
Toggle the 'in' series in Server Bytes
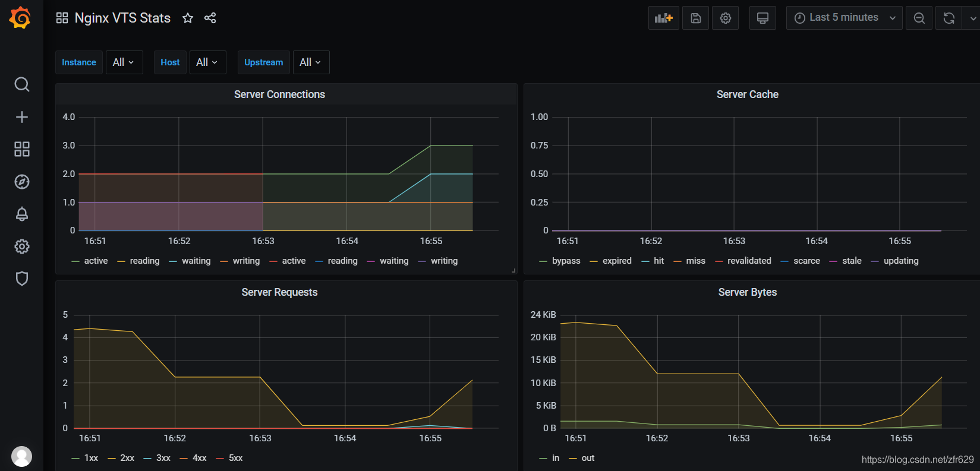[x=556, y=458]
